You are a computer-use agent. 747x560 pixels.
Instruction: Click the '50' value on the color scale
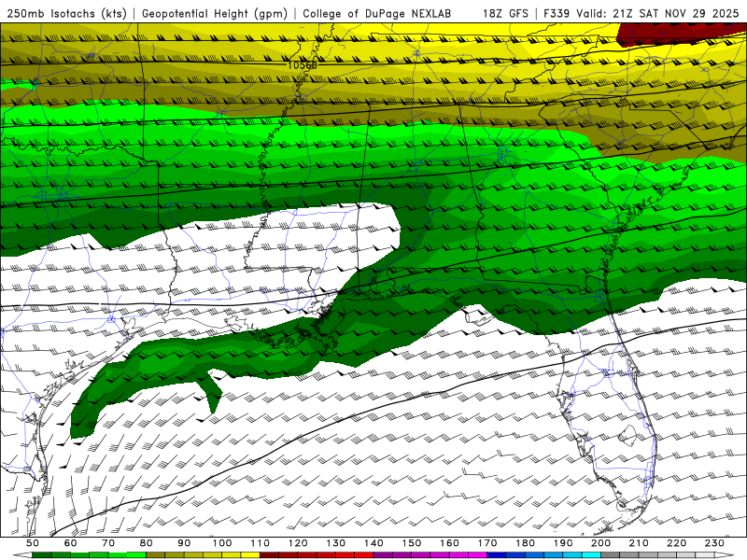(x=33, y=543)
